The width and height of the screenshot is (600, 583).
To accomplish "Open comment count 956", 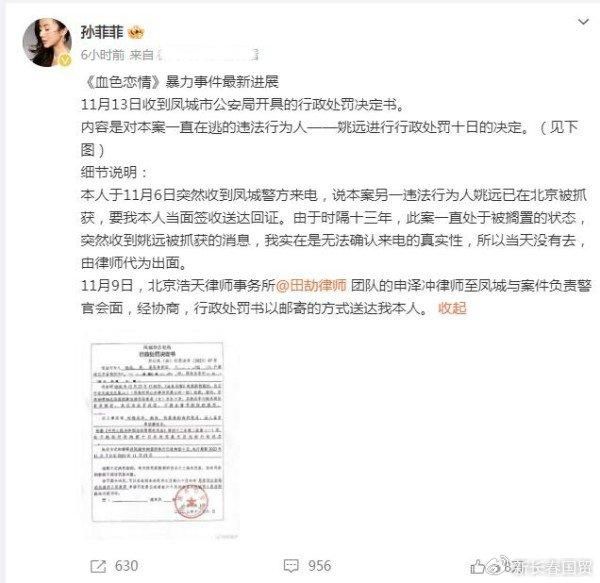I will (x=320, y=566).
